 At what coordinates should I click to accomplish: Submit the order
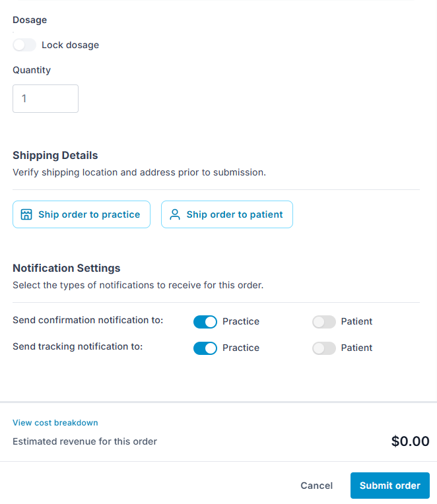coord(389,486)
